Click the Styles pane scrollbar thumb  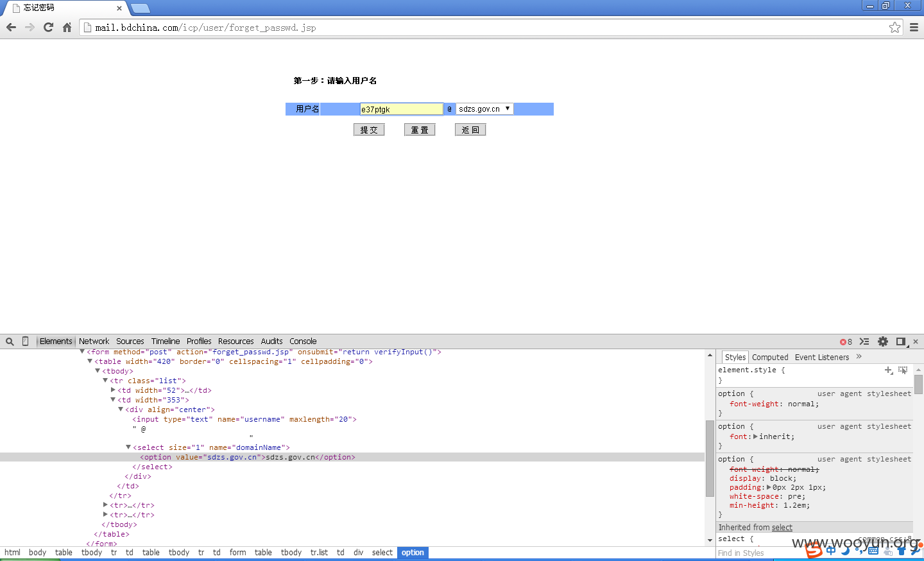pos(919,384)
